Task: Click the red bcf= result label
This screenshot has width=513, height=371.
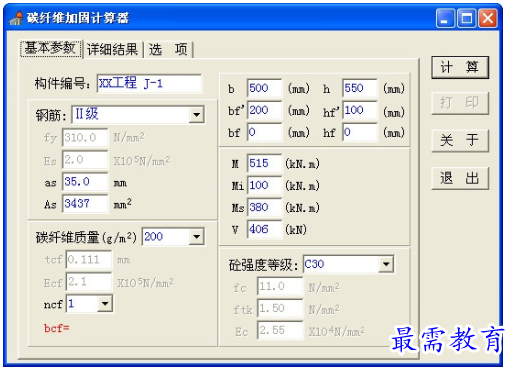Action: click(x=57, y=328)
